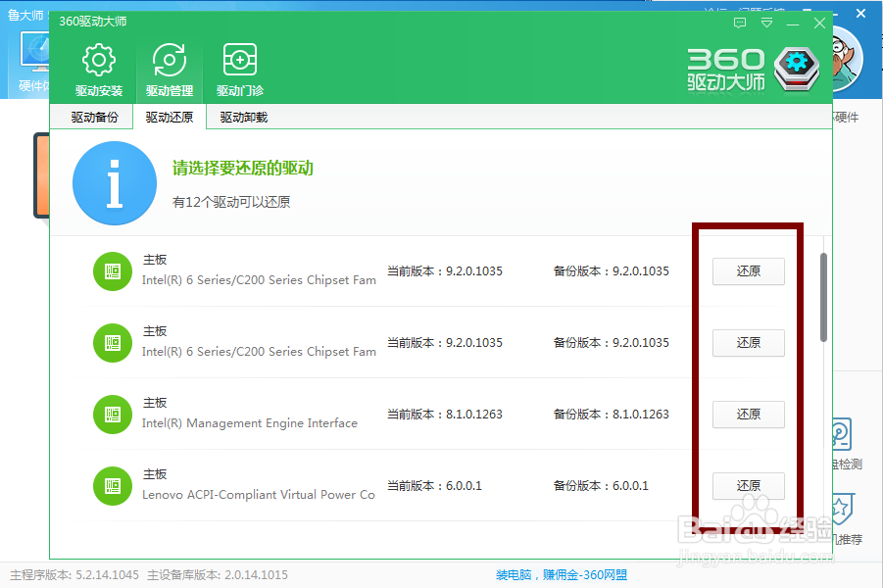Viewport: 883px width, 588px height.
Task: Click Lenovo ACPI motherboard icon
Action: 113,486
